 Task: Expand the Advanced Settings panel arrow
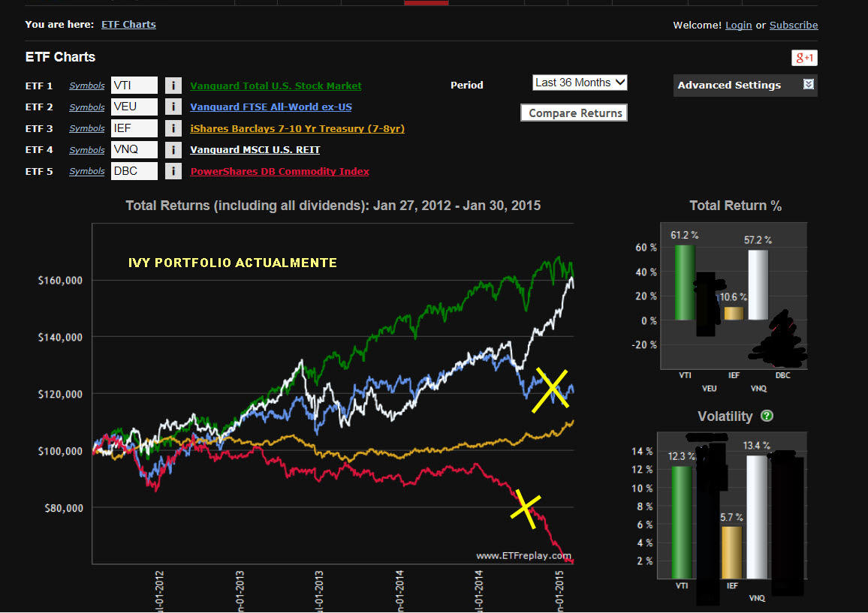pyautogui.click(x=808, y=85)
